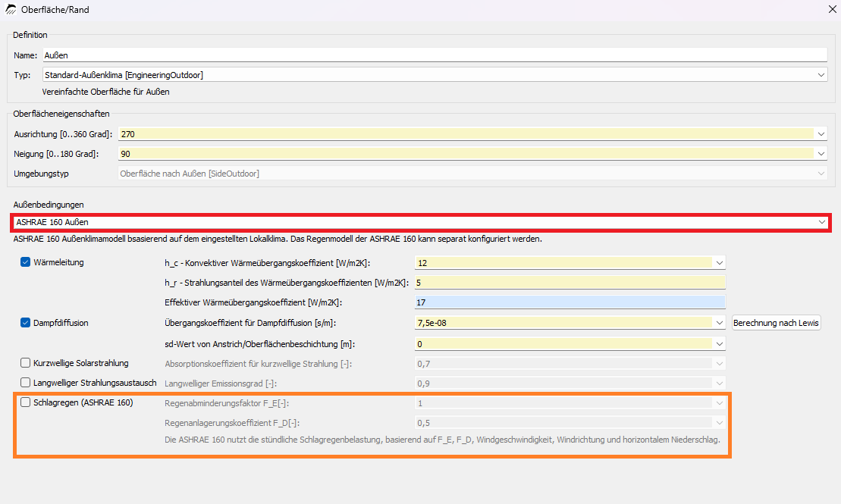Click the text 'Vereinfachte Oberfläche für Außen'
841x504 pixels.
pyautogui.click(x=105, y=92)
